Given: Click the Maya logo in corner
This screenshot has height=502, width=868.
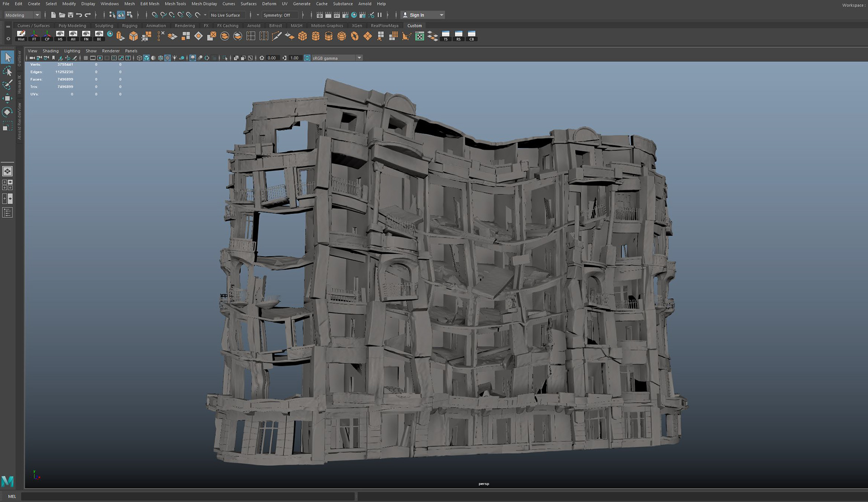Looking at the screenshot, I should coord(8,481).
